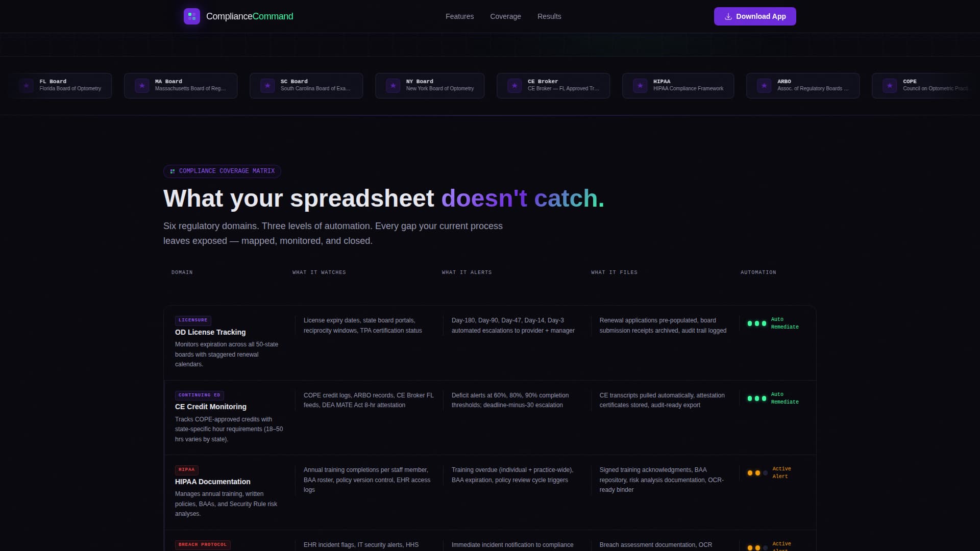The height and width of the screenshot is (551, 980).
Task: Click the NY Board star icon
Action: [x=393, y=86]
